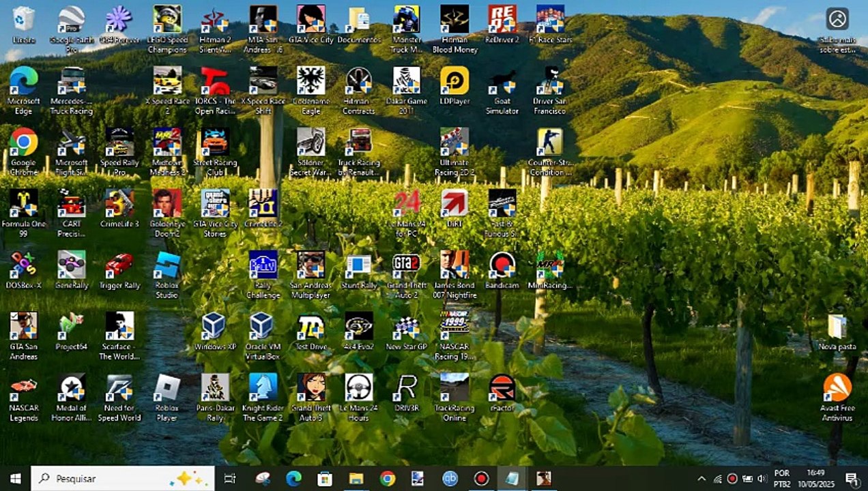The width and height of the screenshot is (868, 491).
Task: Launch Ultimate Racing 2D 2 shortcut
Action: click(454, 151)
